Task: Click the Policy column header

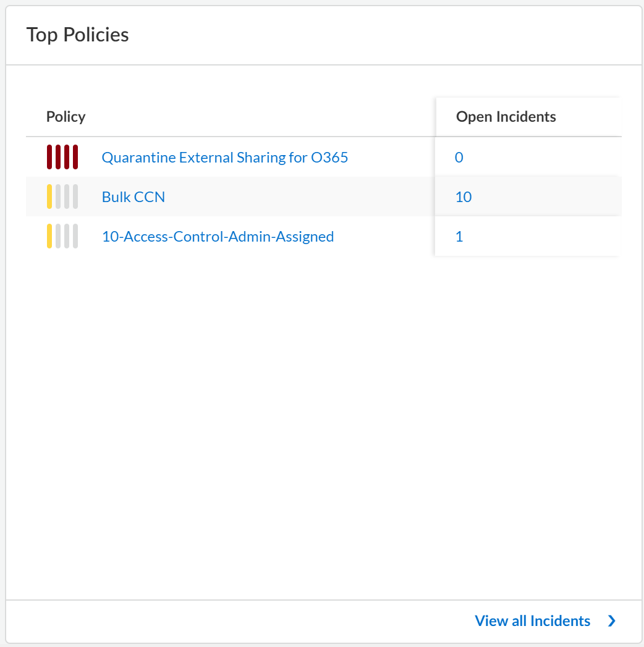Action: (x=66, y=117)
